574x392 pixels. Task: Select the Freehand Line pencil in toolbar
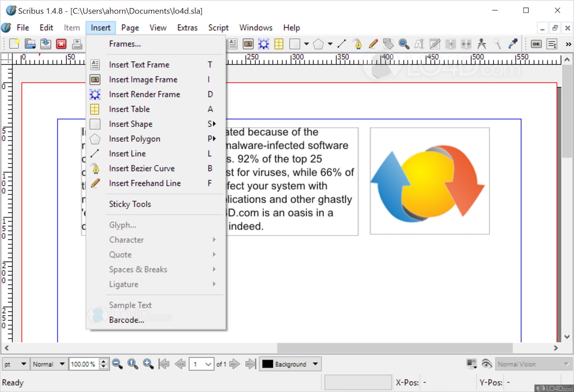pos(373,44)
